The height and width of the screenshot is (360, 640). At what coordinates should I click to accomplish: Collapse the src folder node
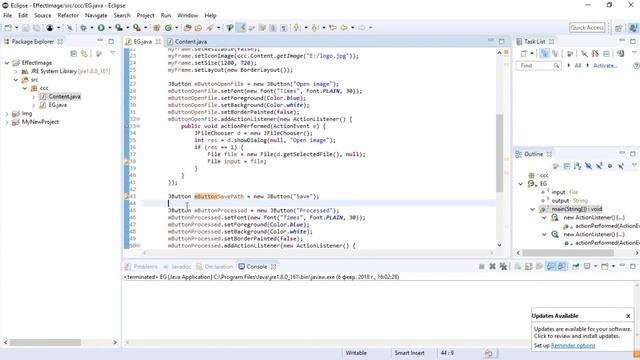(x=16, y=80)
